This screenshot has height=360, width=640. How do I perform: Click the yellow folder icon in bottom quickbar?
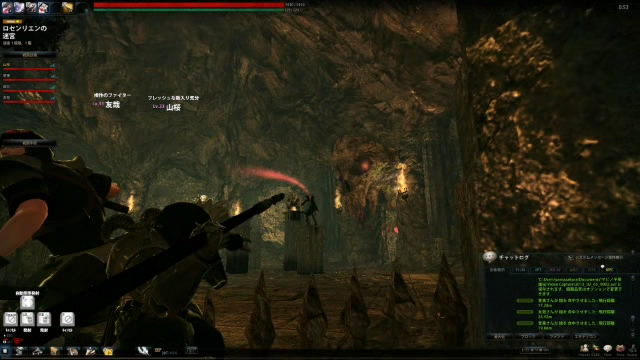[x=108, y=351]
